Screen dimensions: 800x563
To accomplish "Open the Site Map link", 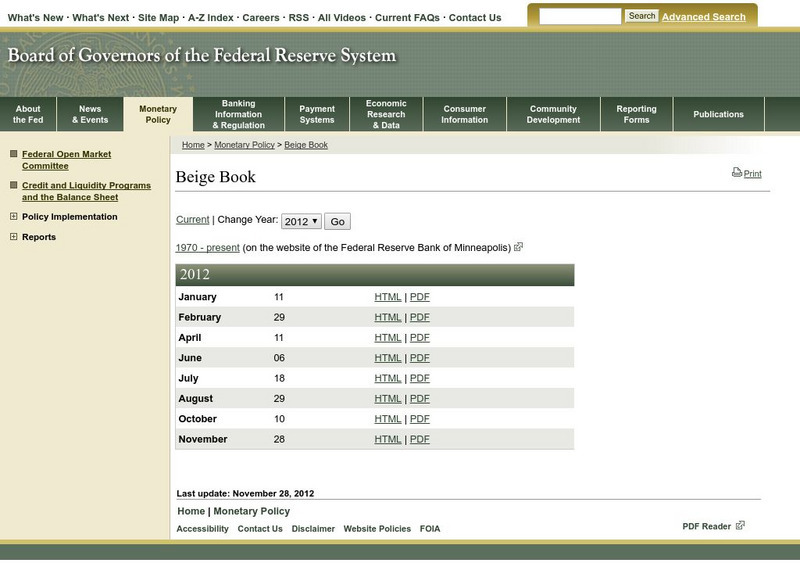I will (x=158, y=17).
